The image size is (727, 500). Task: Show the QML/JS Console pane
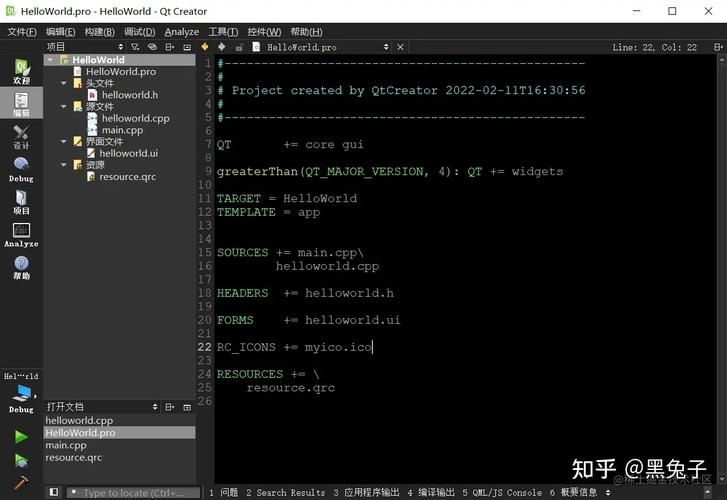pos(502,492)
